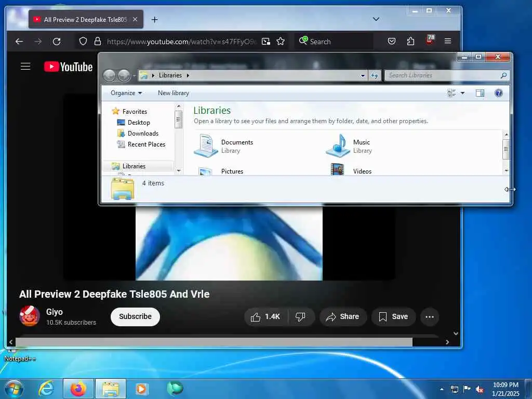Open Giyo channel name link
Screen dimensions: 532x399
pyautogui.click(x=54, y=312)
